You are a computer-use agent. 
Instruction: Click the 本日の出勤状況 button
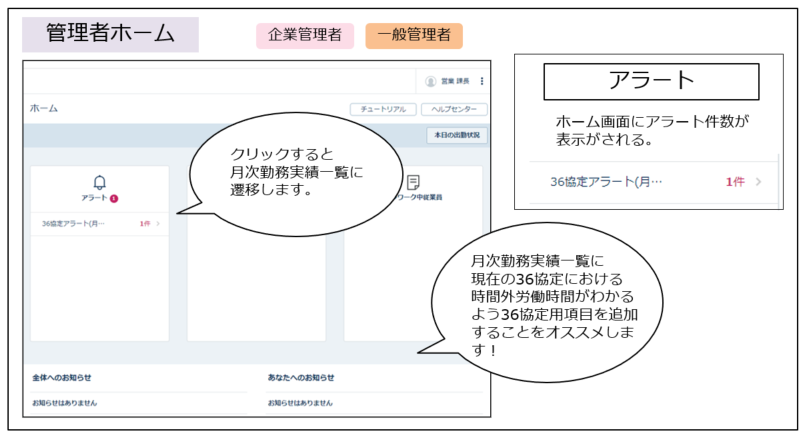pyautogui.click(x=457, y=135)
